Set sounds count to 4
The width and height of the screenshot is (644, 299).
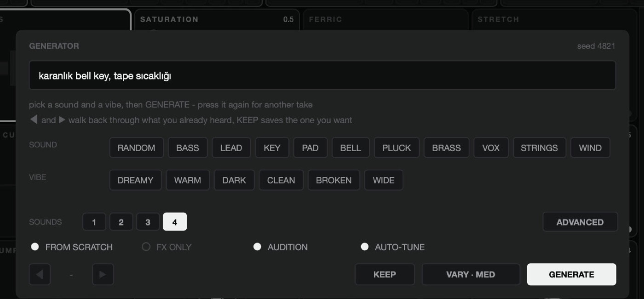point(175,222)
